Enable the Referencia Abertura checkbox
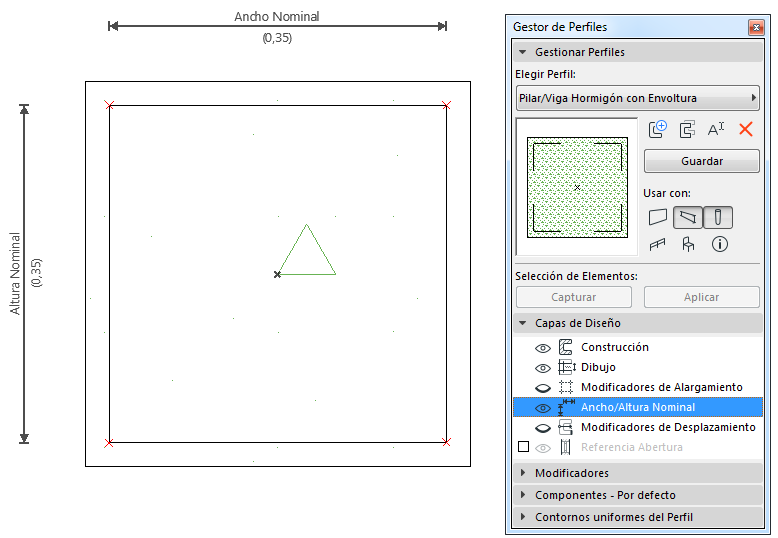Viewport: 778px width, 538px height. pos(523,447)
